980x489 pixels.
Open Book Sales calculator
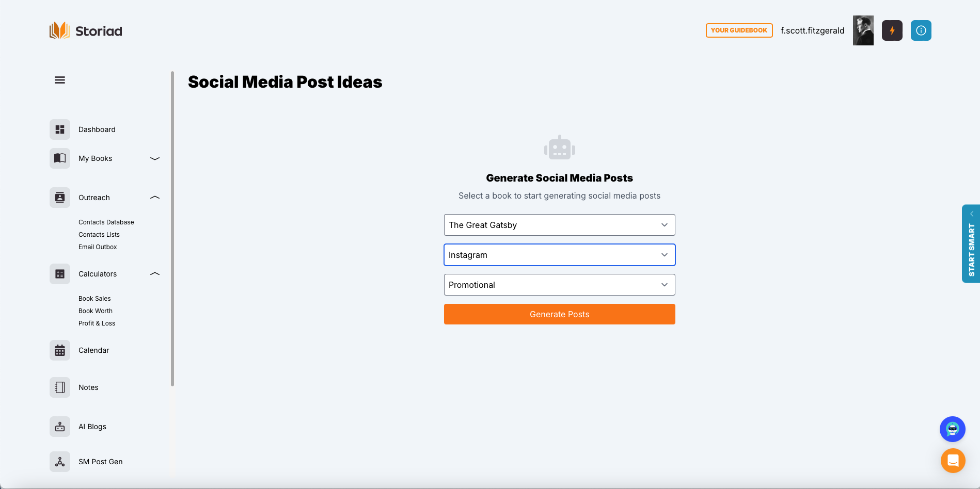pos(94,299)
